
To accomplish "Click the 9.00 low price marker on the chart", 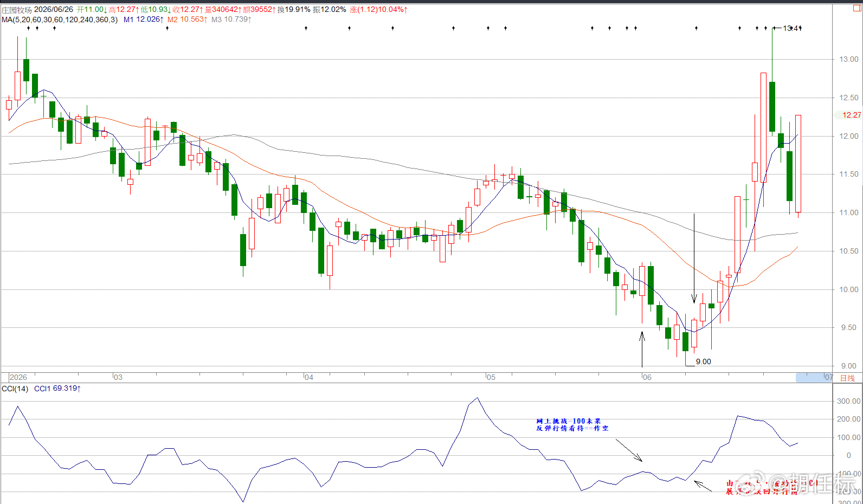I will (704, 361).
